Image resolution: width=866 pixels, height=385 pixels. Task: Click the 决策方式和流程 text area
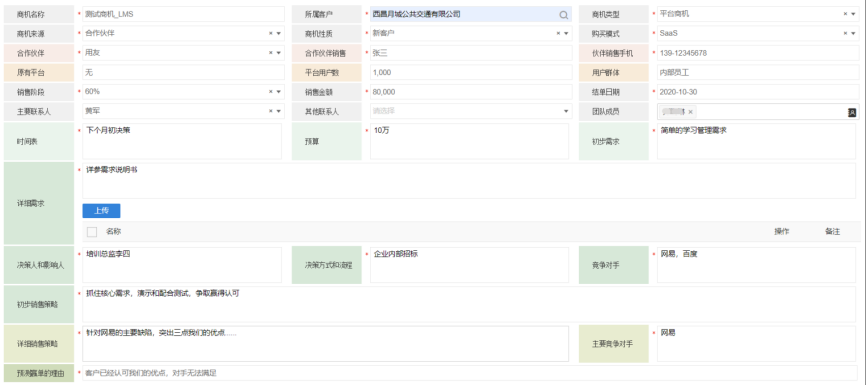point(469,265)
